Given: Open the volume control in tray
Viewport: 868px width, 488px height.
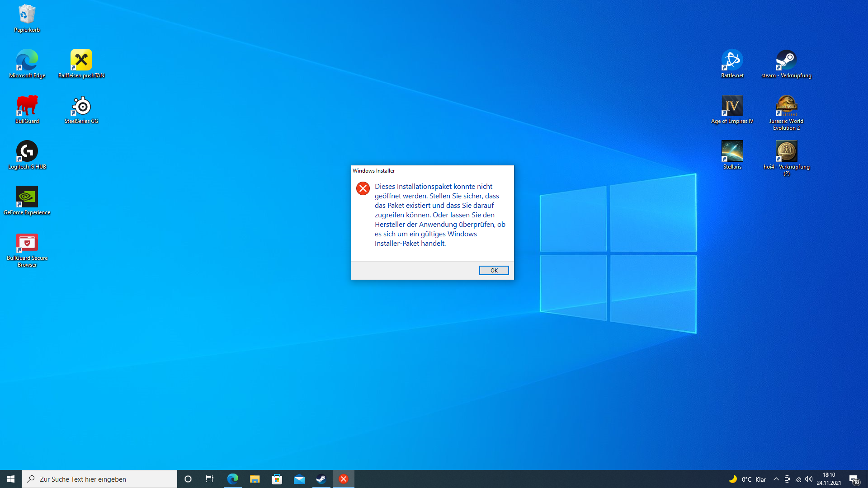Looking at the screenshot, I should pos(809,479).
